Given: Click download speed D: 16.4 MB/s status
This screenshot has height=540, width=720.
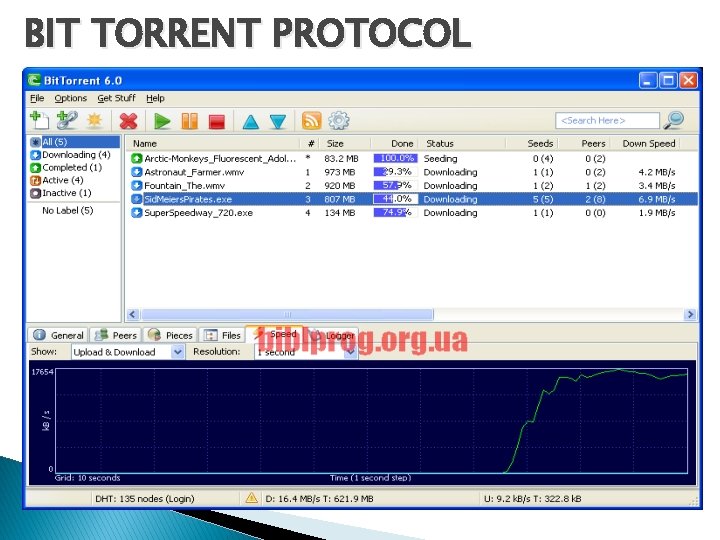Looking at the screenshot, I should point(319,499).
